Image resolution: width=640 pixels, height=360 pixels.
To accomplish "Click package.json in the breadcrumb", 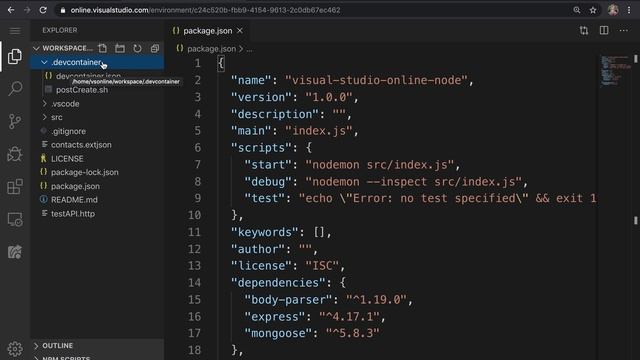I will pyautogui.click(x=211, y=49).
